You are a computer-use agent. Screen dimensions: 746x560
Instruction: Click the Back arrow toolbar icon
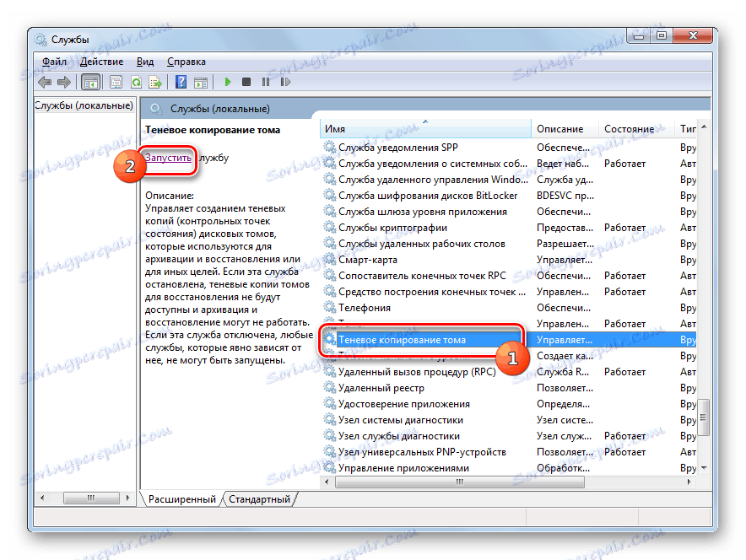(x=45, y=83)
